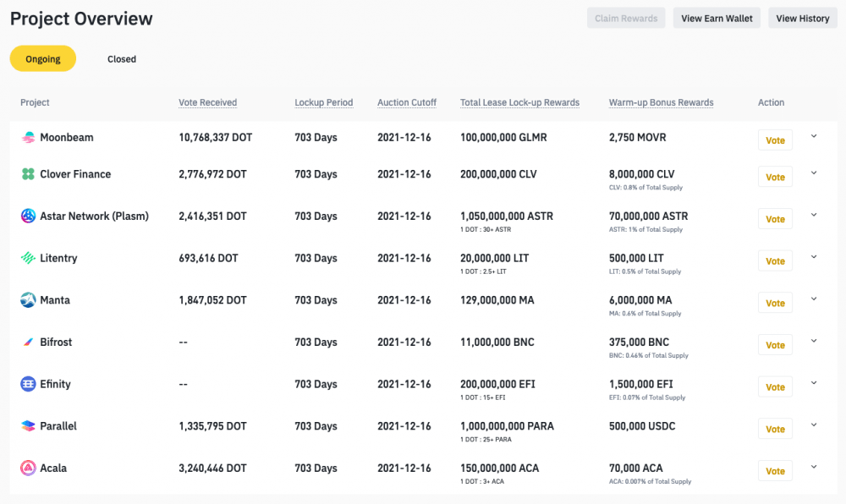The width and height of the screenshot is (846, 504).
Task: Vote for Manta
Action: [x=775, y=303]
